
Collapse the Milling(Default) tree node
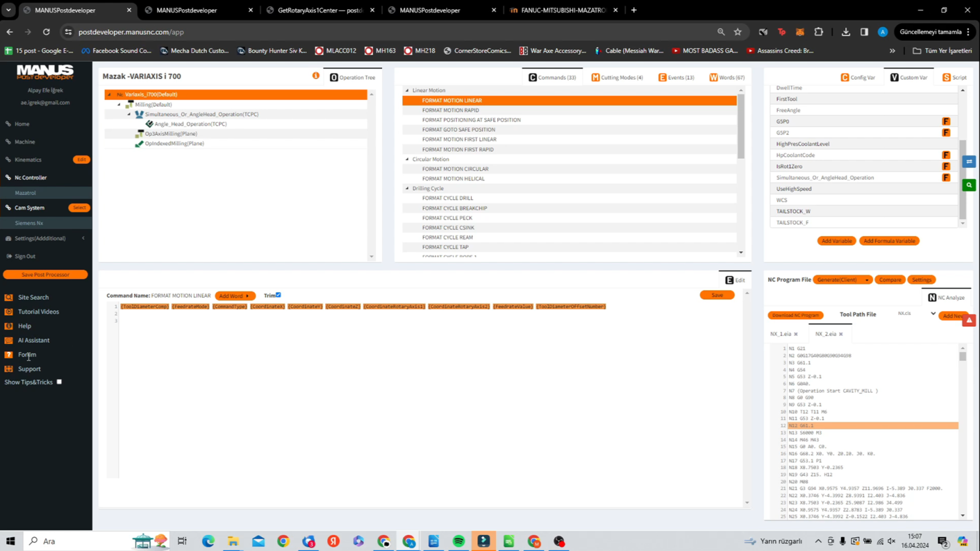click(119, 104)
